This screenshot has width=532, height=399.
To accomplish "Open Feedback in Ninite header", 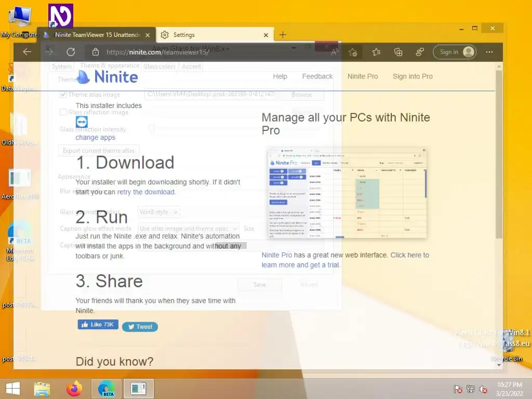I will point(317,76).
